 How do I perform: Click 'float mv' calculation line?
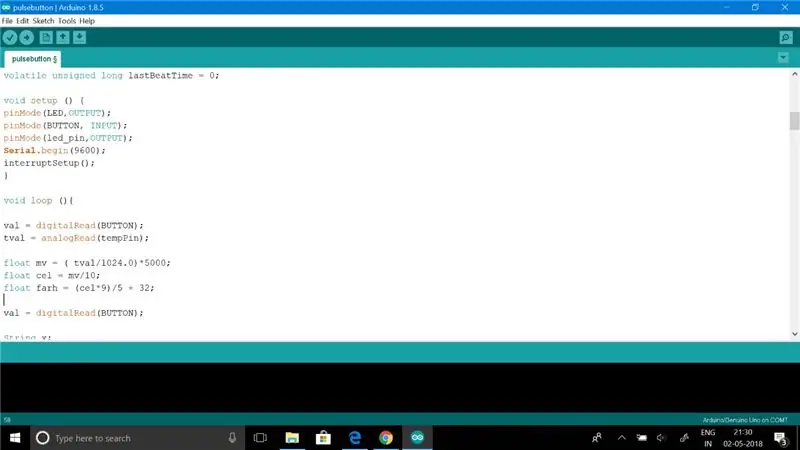pos(87,263)
